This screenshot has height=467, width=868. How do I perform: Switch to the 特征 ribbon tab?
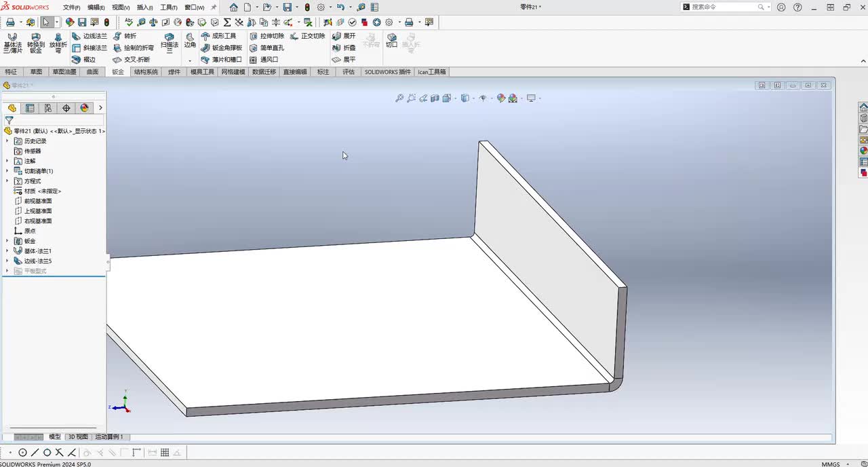click(11, 72)
